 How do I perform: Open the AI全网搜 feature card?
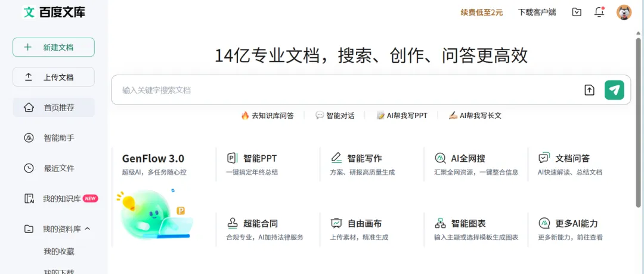click(476, 165)
